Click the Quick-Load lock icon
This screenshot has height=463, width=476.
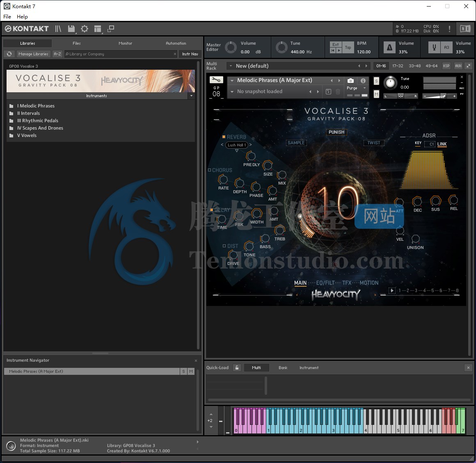[x=237, y=368]
